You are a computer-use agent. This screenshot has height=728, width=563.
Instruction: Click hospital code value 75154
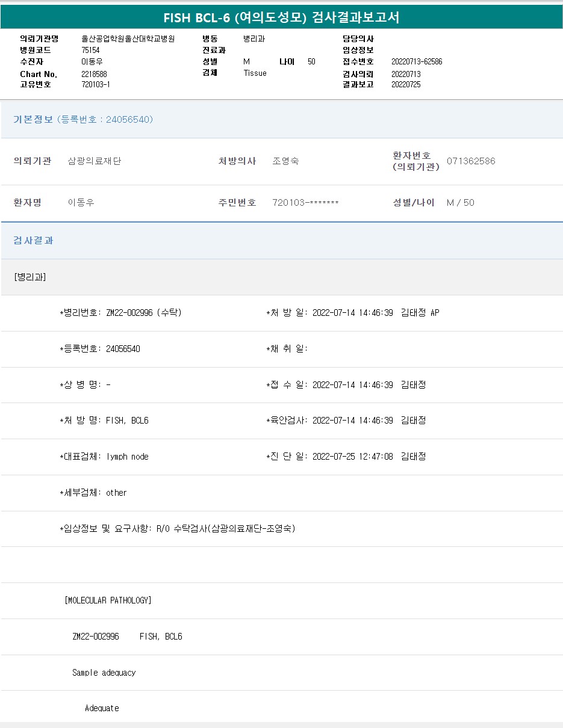pyautogui.click(x=91, y=51)
